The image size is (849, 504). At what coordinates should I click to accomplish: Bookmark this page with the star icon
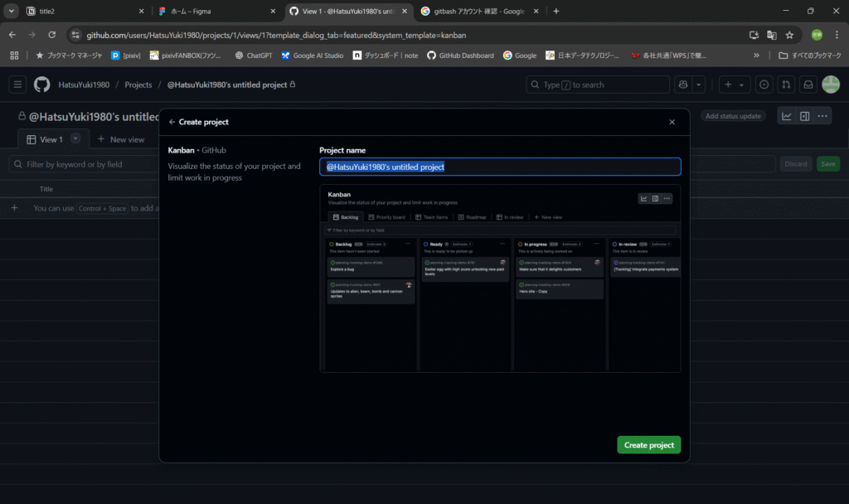(789, 35)
